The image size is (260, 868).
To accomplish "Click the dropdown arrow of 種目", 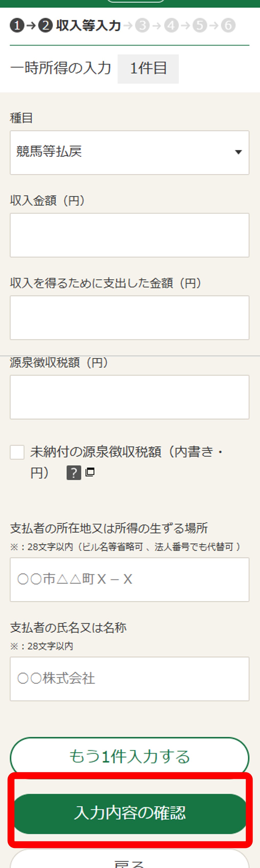I will (x=239, y=152).
